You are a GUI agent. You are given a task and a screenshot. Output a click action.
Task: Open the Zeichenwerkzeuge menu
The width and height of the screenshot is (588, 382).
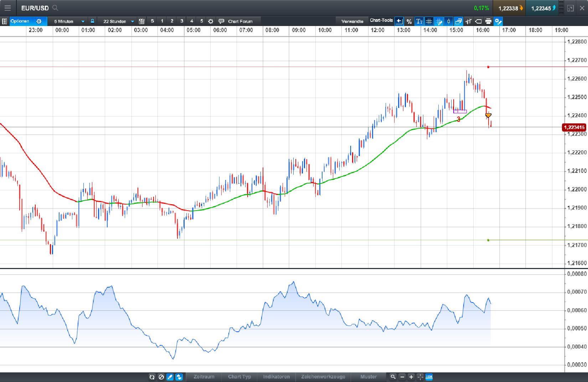(323, 377)
